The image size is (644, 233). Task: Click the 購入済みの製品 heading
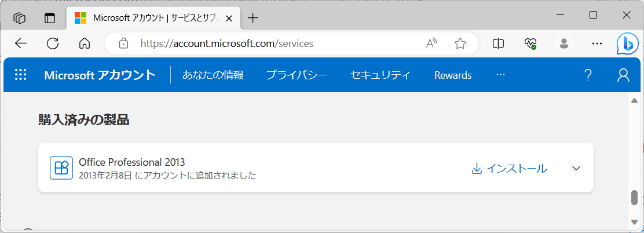84,119
